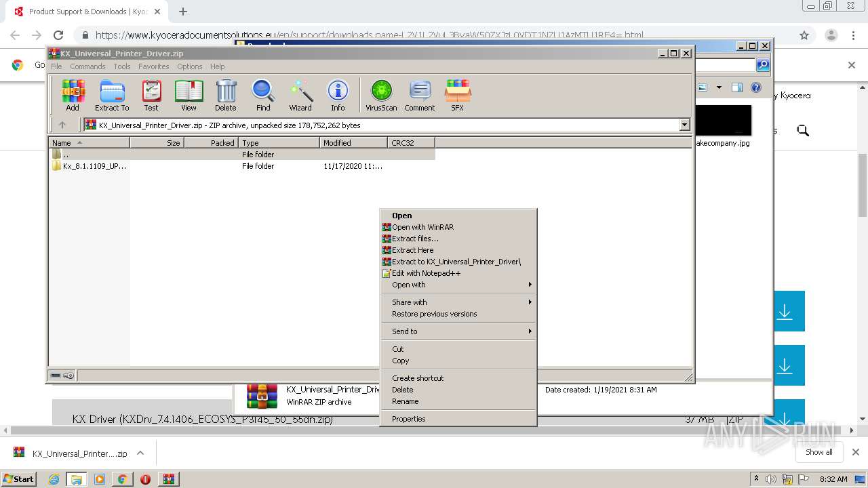This screenshot has width=868, height=488.
Task: Open Internet Explorer from the taskbar
Action: pyautogui.click(x=54, y=479)
